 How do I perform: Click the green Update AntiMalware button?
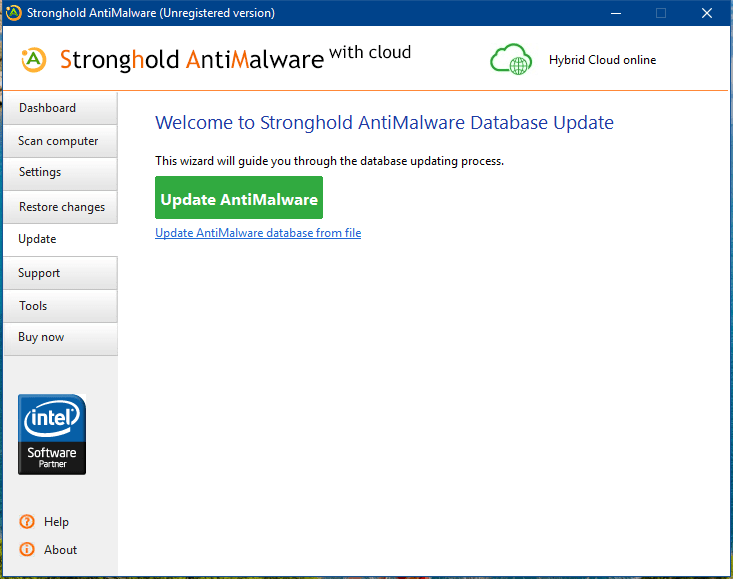[239, 197]
